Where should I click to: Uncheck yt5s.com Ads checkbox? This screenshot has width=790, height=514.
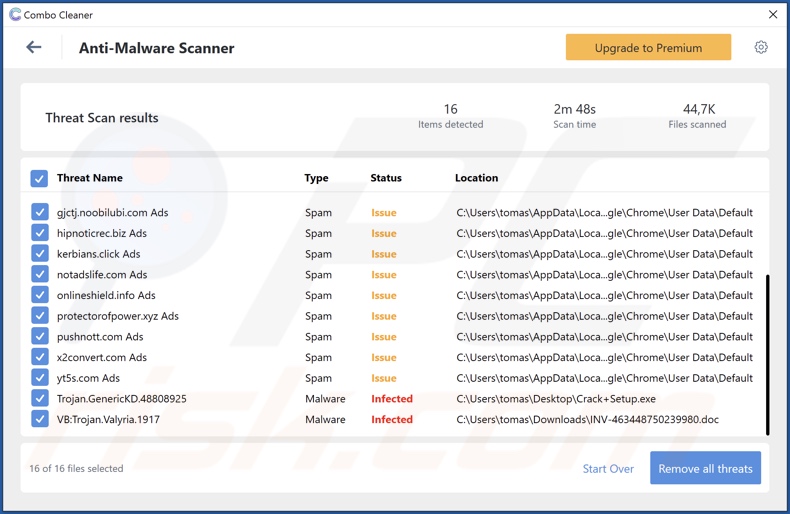[x=39, y=377]
